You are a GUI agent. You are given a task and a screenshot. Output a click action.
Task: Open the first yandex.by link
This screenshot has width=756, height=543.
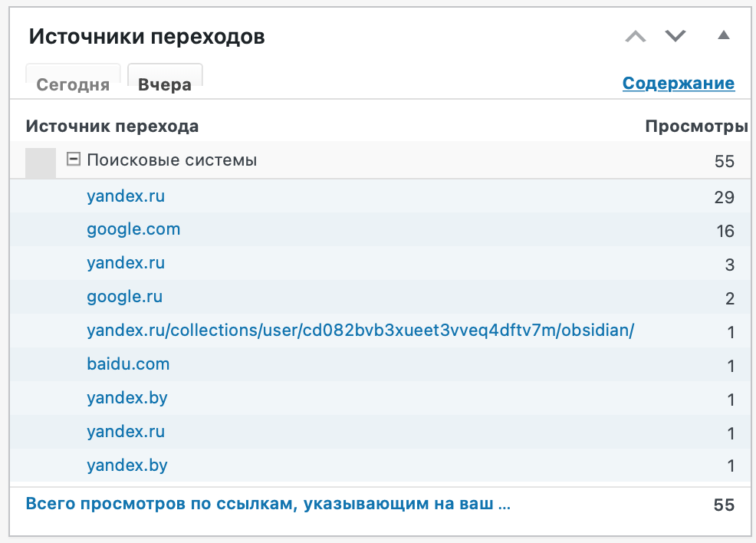[127, 398]
